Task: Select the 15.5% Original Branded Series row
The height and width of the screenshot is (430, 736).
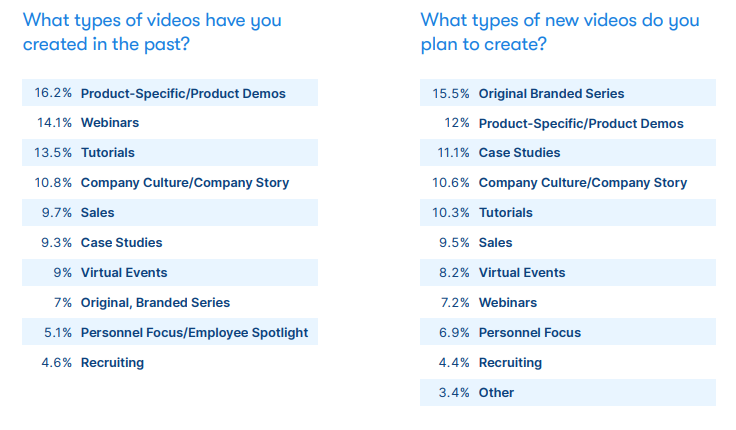Action: tap(568, 93)
